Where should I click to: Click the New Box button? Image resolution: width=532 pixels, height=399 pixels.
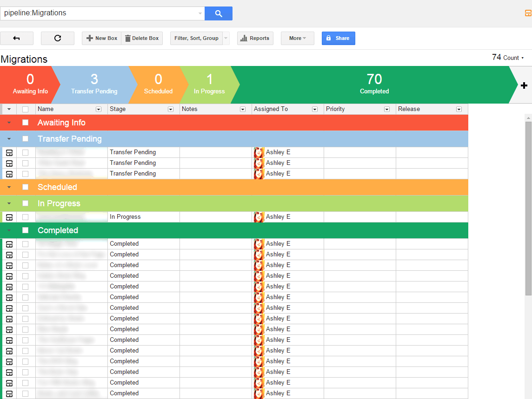[101, 38]
